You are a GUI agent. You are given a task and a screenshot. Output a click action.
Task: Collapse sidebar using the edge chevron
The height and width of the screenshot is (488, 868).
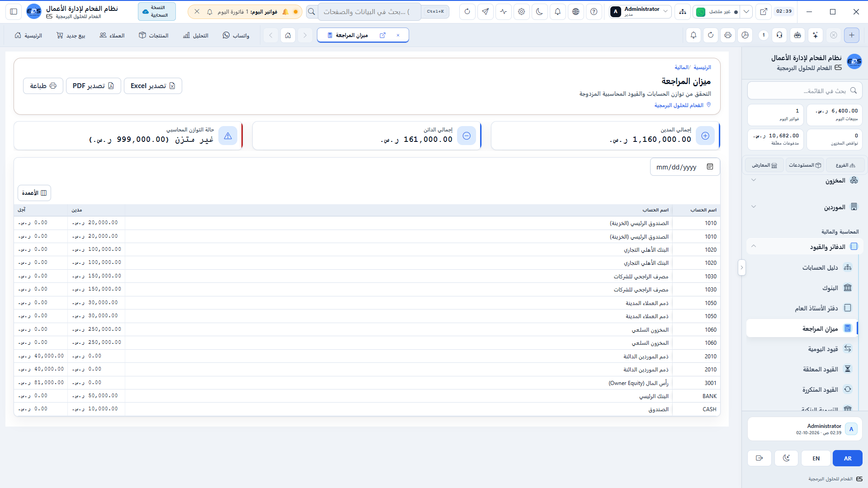(741, 267)
